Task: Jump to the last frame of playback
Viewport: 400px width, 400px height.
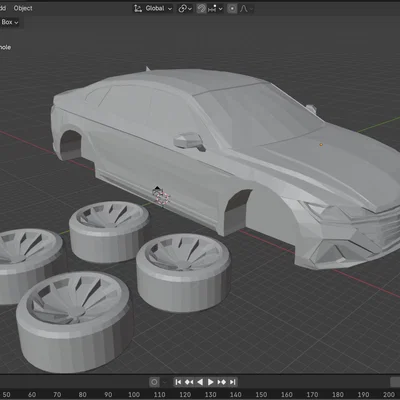Action: click(x=233, y=382)
